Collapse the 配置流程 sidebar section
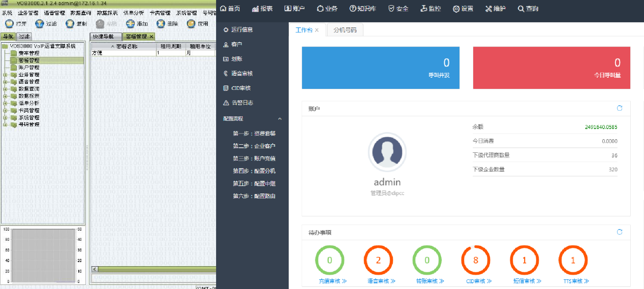The height and width of the screenshot is (289, 644). [x=280, y=119]
